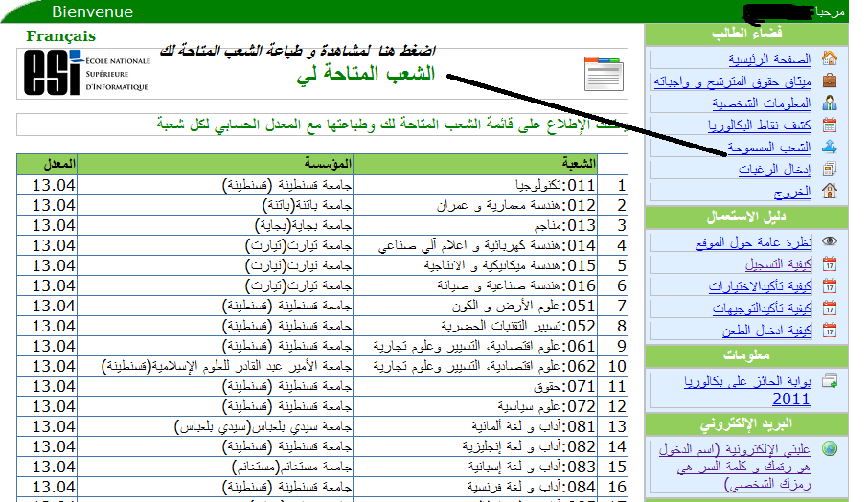Click the calendar icon beside كيفية تأكيدالإختيارات
Viewport: 868px width, 502px height.
pyautogui.click(x=830, y=286)
